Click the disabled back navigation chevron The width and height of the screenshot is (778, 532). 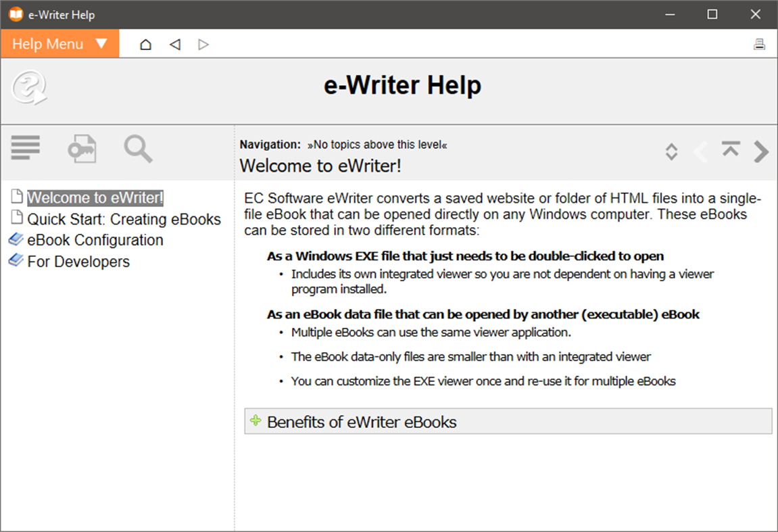pyautogui.click(x=700, y=151)
